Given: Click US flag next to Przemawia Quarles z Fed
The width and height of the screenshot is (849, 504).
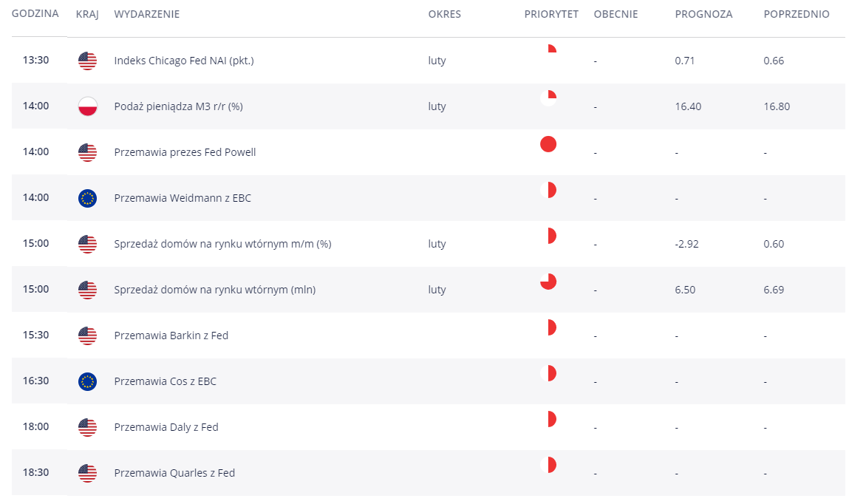Looking at the screenshot, I should 87,473.
